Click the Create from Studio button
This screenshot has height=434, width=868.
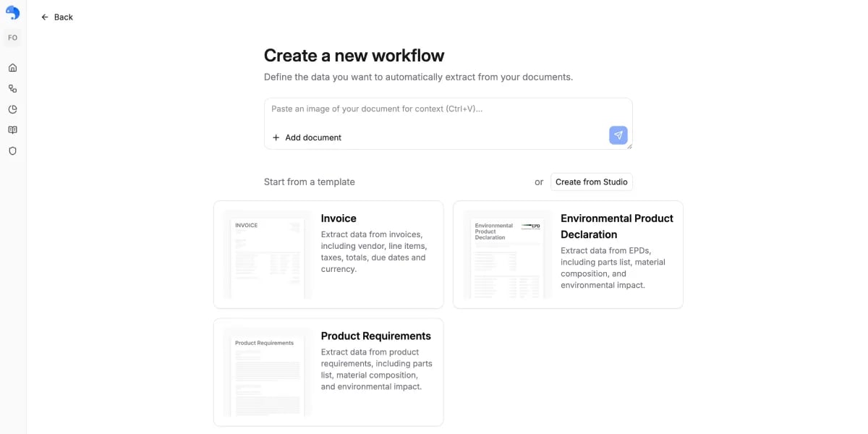592,182
